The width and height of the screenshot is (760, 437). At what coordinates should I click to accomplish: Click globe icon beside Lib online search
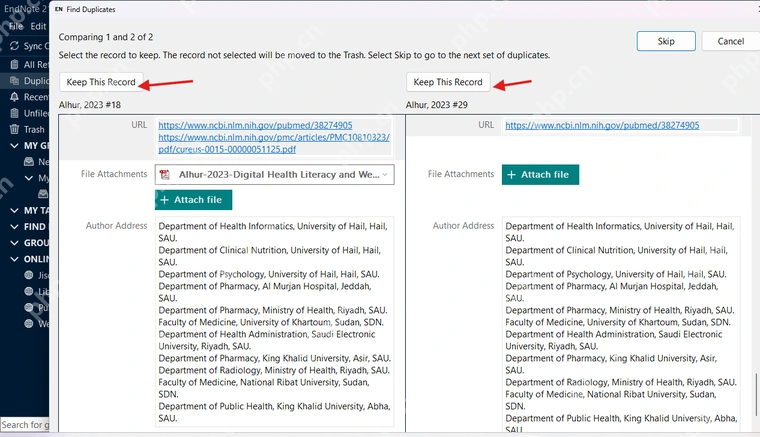pos(29,291)
